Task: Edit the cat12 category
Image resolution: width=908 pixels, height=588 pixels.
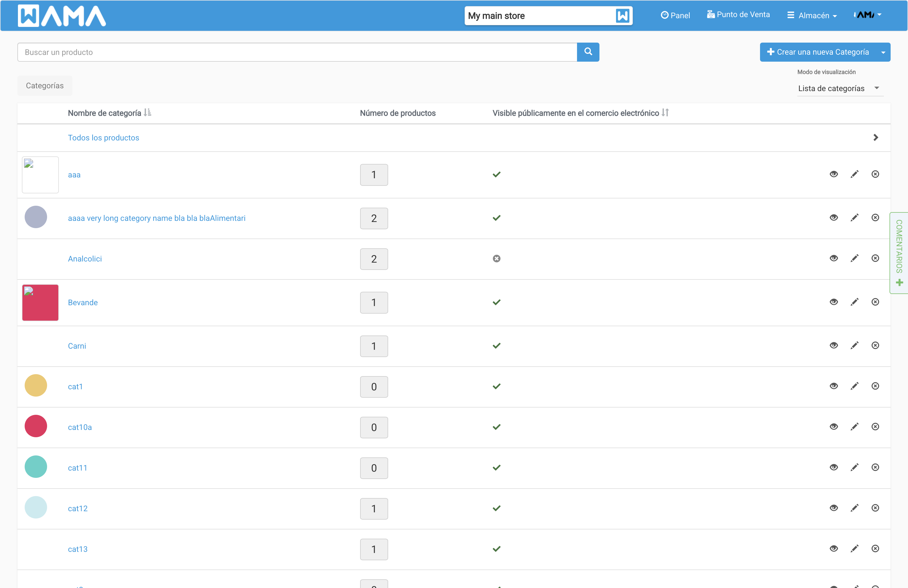Action: [x=854, y=508]
